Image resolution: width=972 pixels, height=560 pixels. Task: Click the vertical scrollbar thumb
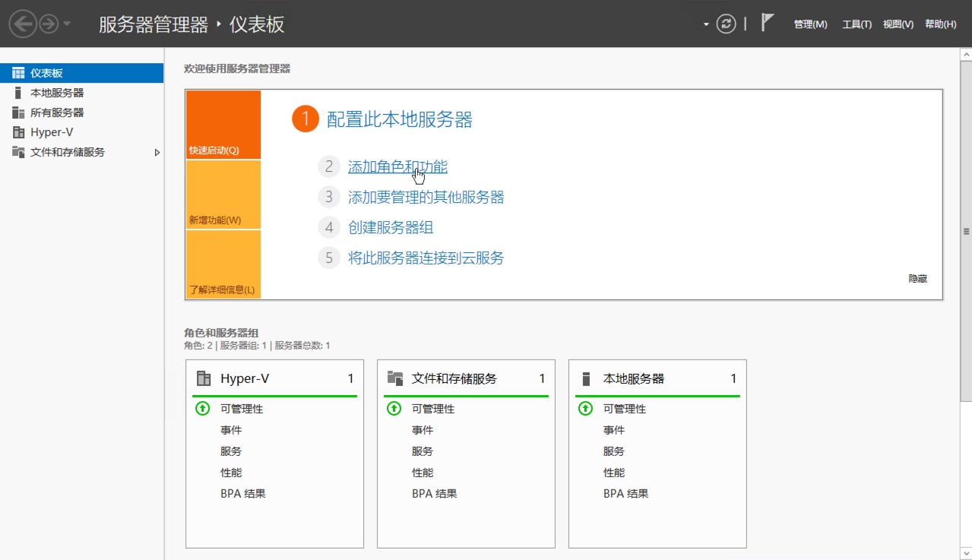[966, 231]
